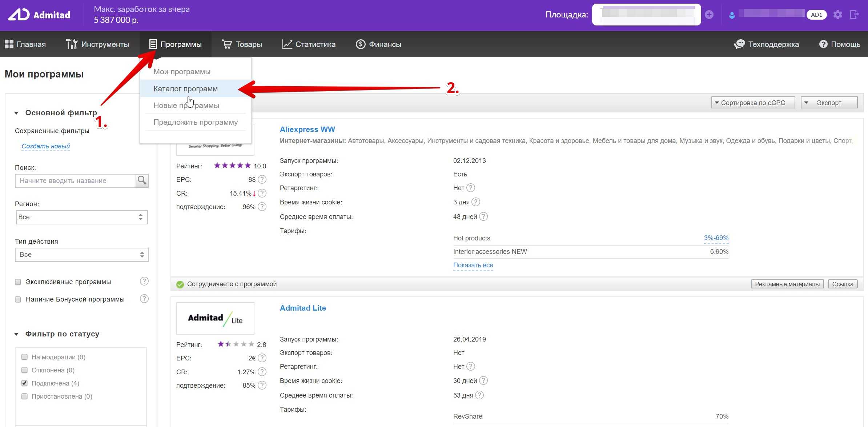Focus the program name search field
Image resolution: width=868 pixels, height=427 pixels.
(76, 180)
